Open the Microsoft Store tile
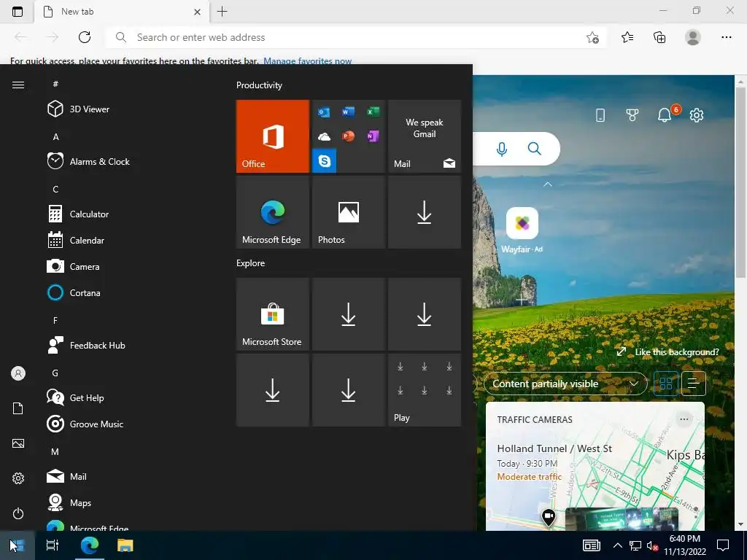The image size is (747, 560). 273,314
